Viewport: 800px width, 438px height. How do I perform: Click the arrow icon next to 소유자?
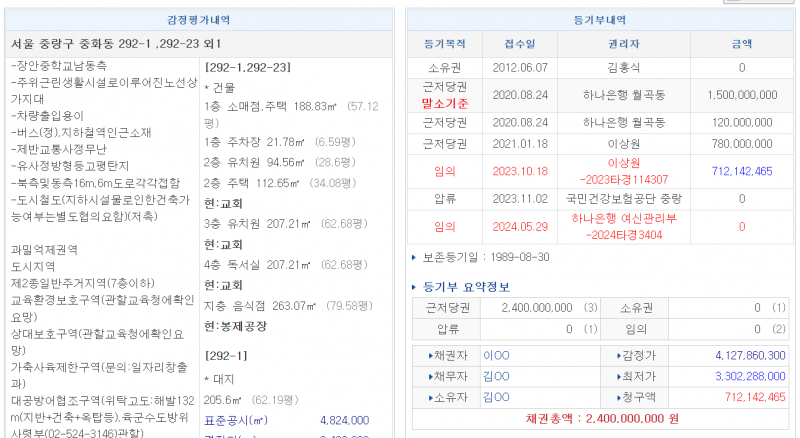pos(431,397)
